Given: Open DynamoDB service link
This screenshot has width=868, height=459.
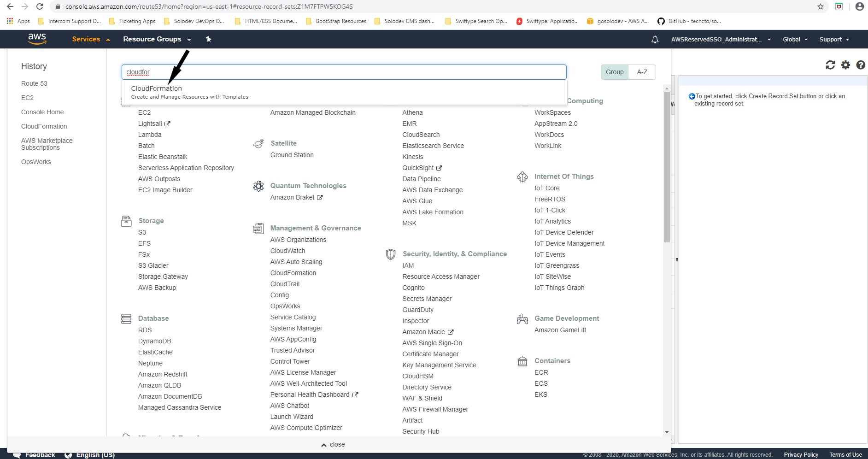Looking at the screenshot, I should pyautogui.click(x=154, y=341).
